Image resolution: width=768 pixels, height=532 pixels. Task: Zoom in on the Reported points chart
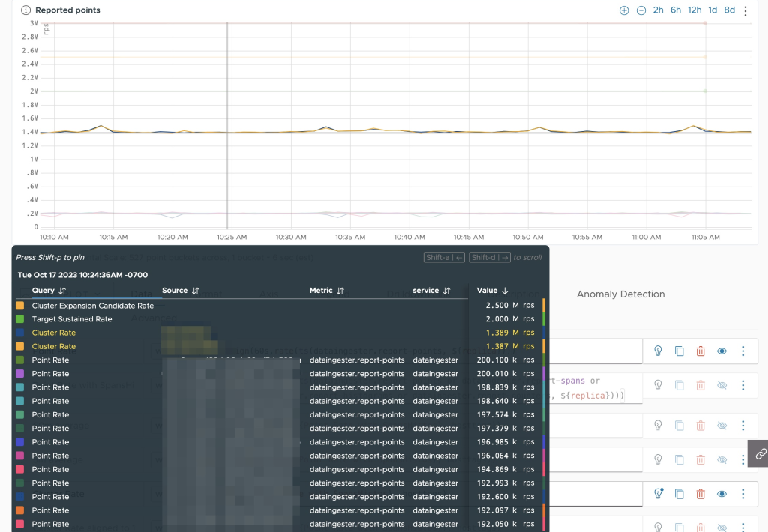tap(624, 10)
